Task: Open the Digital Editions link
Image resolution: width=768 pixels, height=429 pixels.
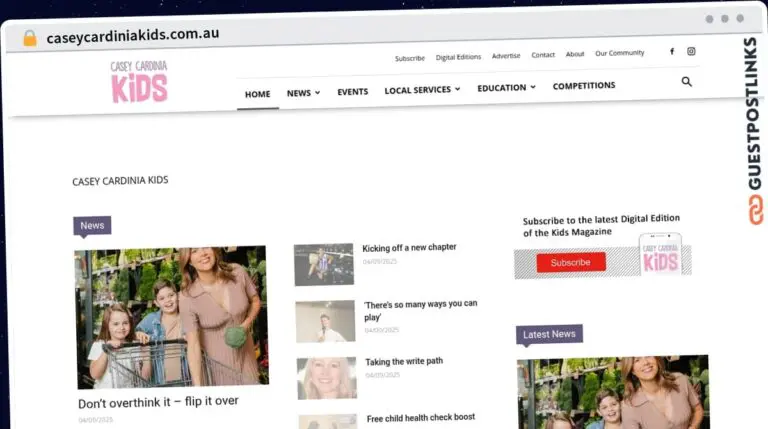Action: (x=459, y=58)
